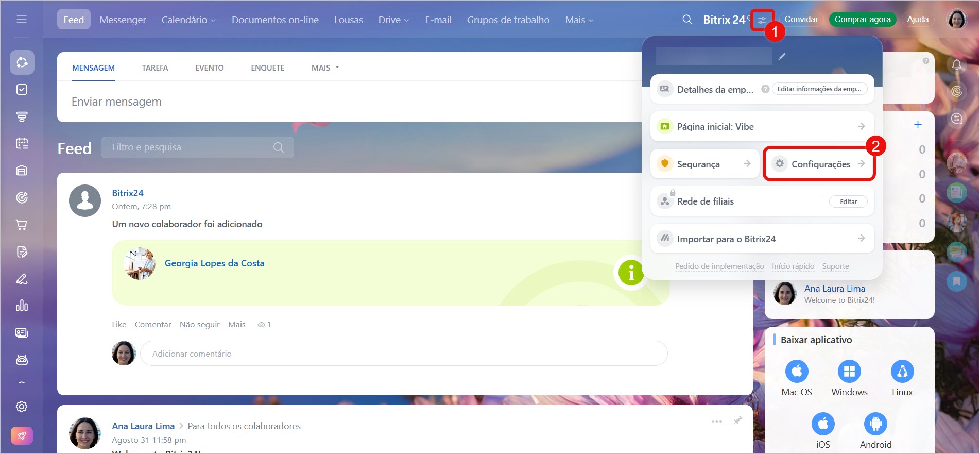Click the Enviar mensagem text area
Image resolution: width=980 pixels, height=454 pixels.
pyautogui.click(x=350, y=102)
